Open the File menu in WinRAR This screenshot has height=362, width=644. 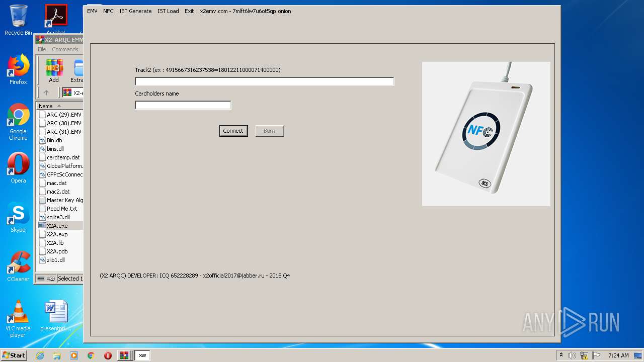(42, 49)
